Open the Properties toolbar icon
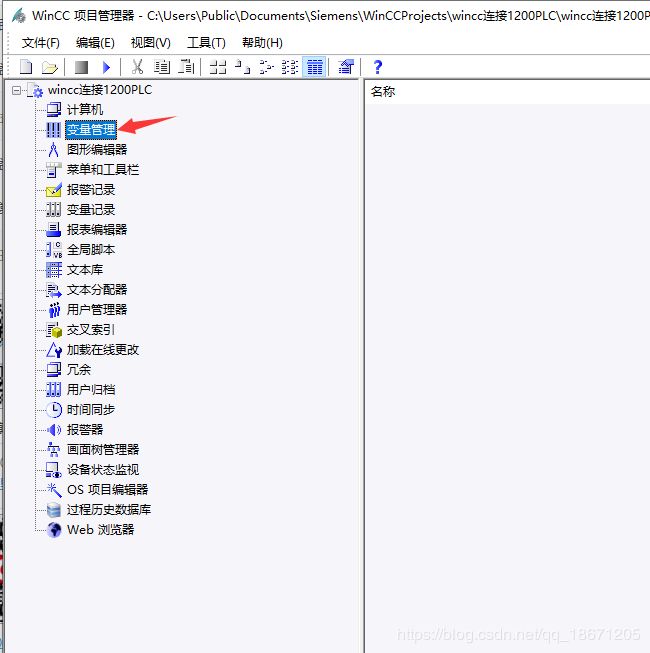 pos(346,67)
